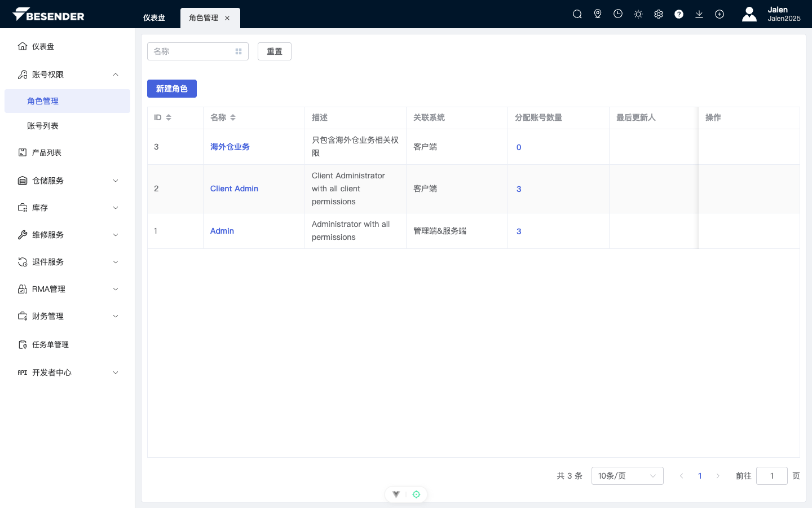Screen dimensions: 812x508
Task: Click the 产品列表 sidebar icon
Action: tap(23, 152)
